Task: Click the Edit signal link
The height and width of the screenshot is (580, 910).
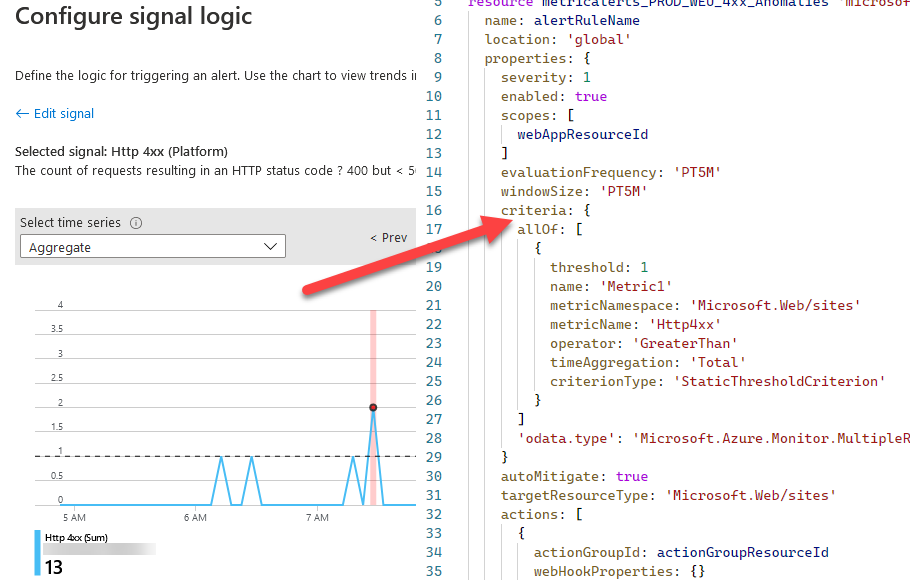Action: coord(62,113)
